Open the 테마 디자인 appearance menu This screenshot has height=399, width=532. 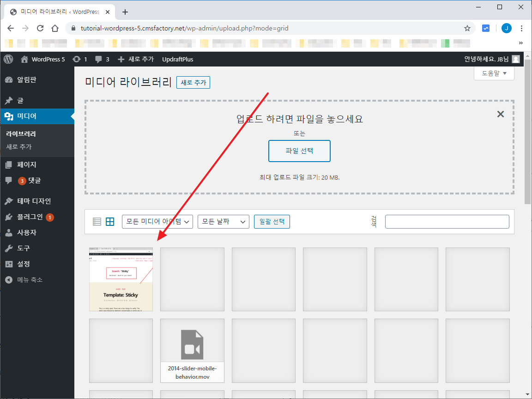click(37, 201)
